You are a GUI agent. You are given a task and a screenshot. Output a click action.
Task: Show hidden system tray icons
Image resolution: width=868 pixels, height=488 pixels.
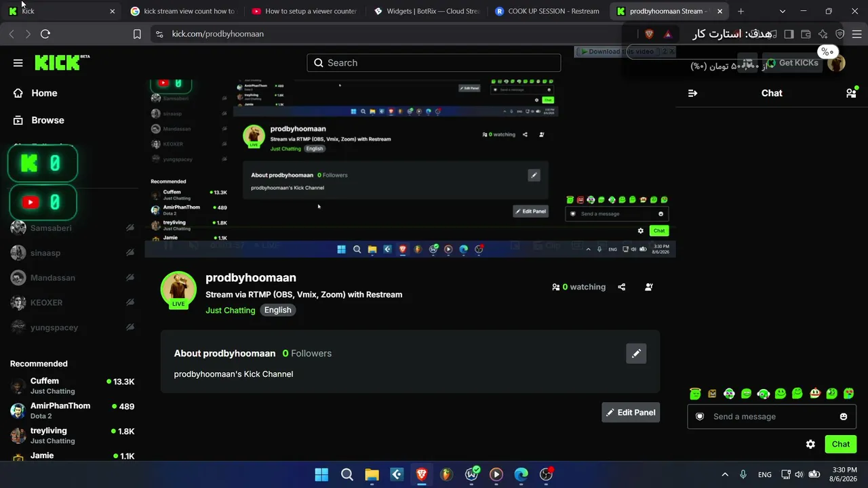point(725,474)
